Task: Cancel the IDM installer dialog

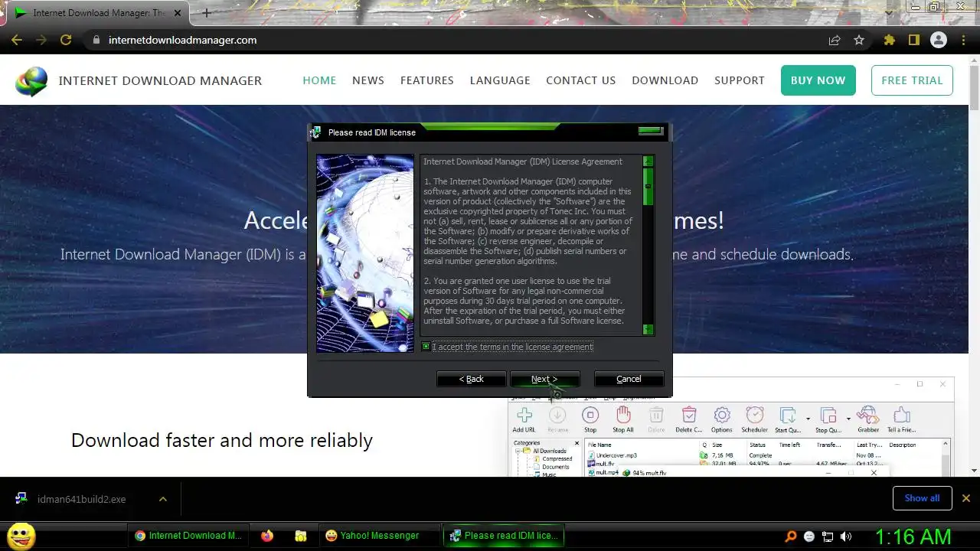Action: tap(629, 379)
